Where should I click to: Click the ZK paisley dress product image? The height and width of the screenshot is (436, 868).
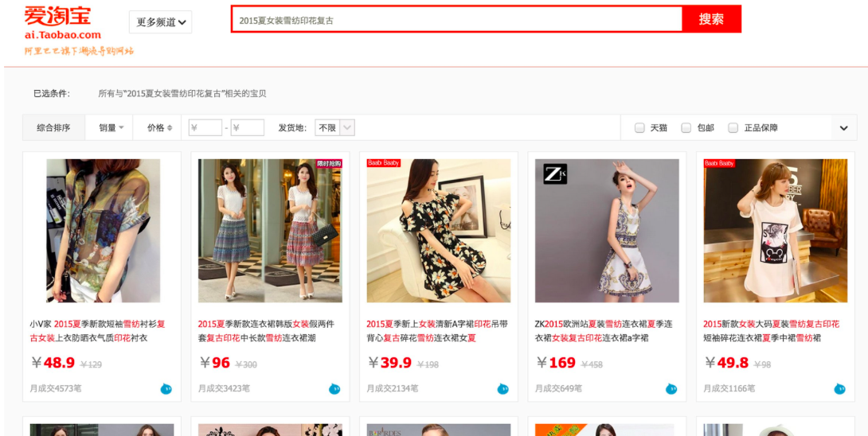coord(607,231)
